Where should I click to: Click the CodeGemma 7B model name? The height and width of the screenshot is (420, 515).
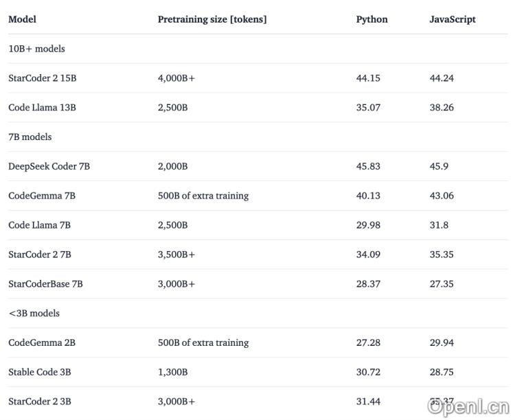click(42, 196)
